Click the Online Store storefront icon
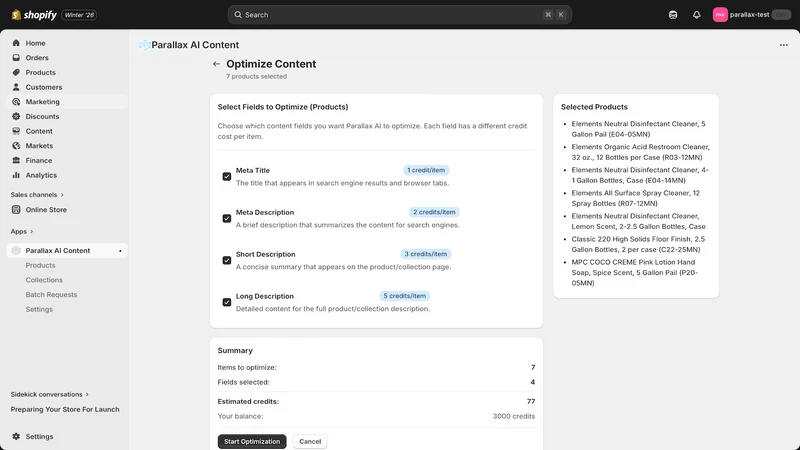Image resolution: width=800 pixels, height=450 pixels. click(16, 210)
